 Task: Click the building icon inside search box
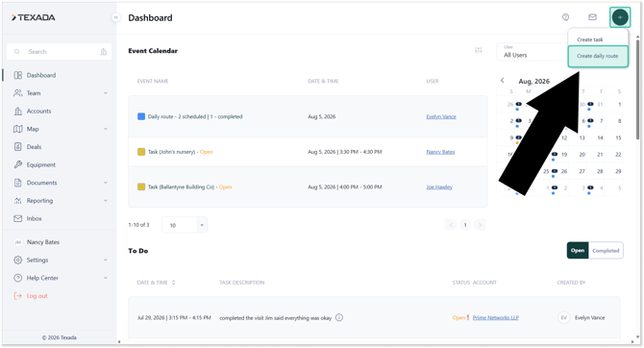tap(104, 52)
